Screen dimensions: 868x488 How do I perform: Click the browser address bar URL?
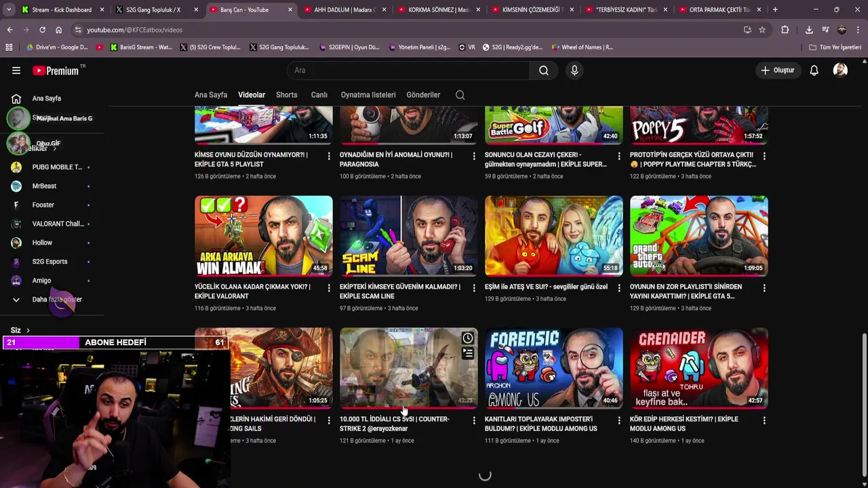134,30
